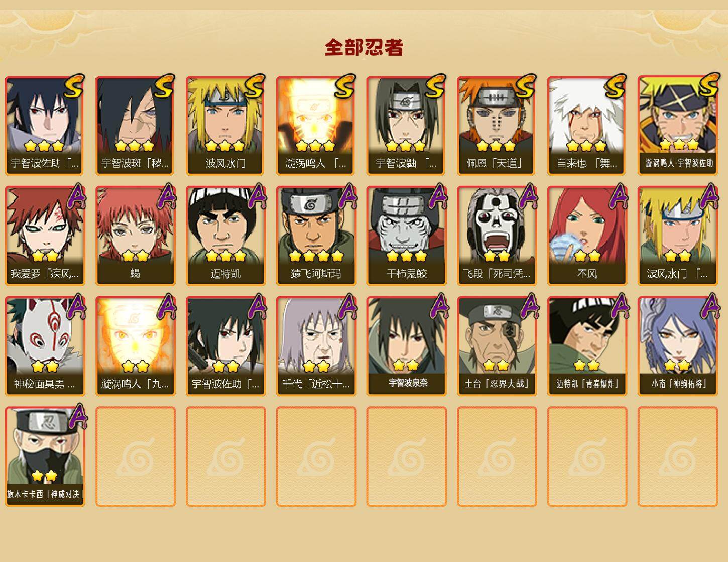Click the S rank badge on 波风水门
Viewport: 728px width, 562px height.
pos(255,86)
